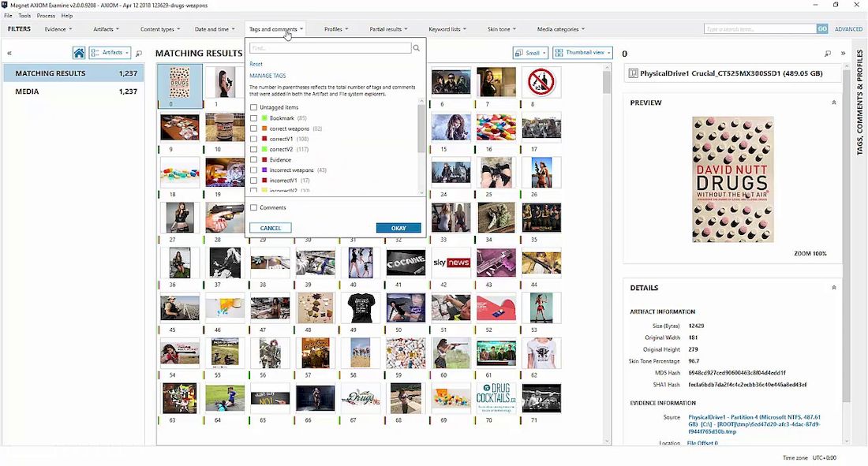Click the Bookmark green color swatch
Screen dimensions: 868x466
[264, 118]
